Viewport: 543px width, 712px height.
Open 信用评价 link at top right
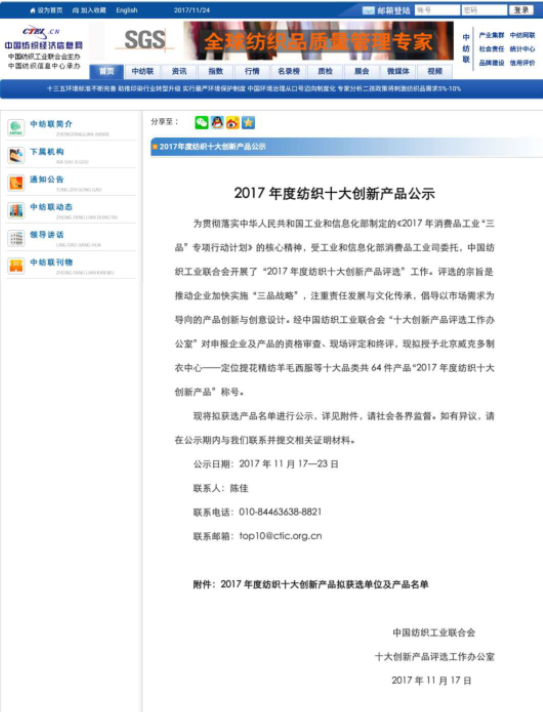pos(523,63)
